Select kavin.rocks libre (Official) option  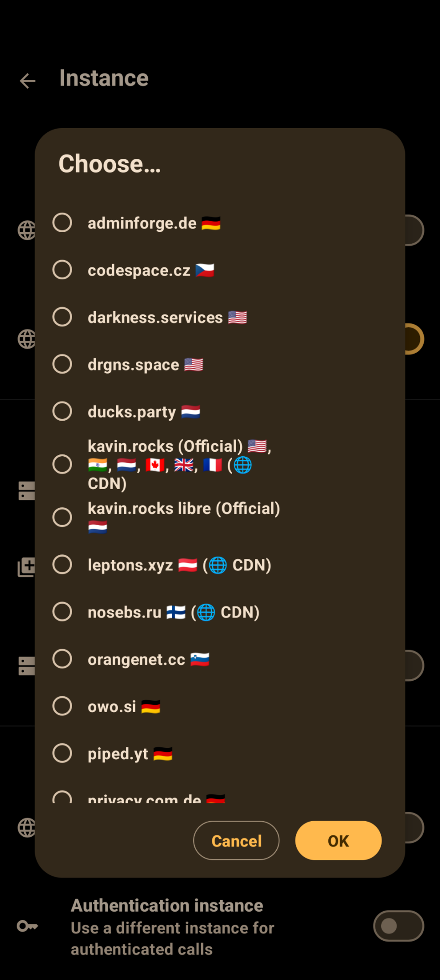tap(62, 517)
